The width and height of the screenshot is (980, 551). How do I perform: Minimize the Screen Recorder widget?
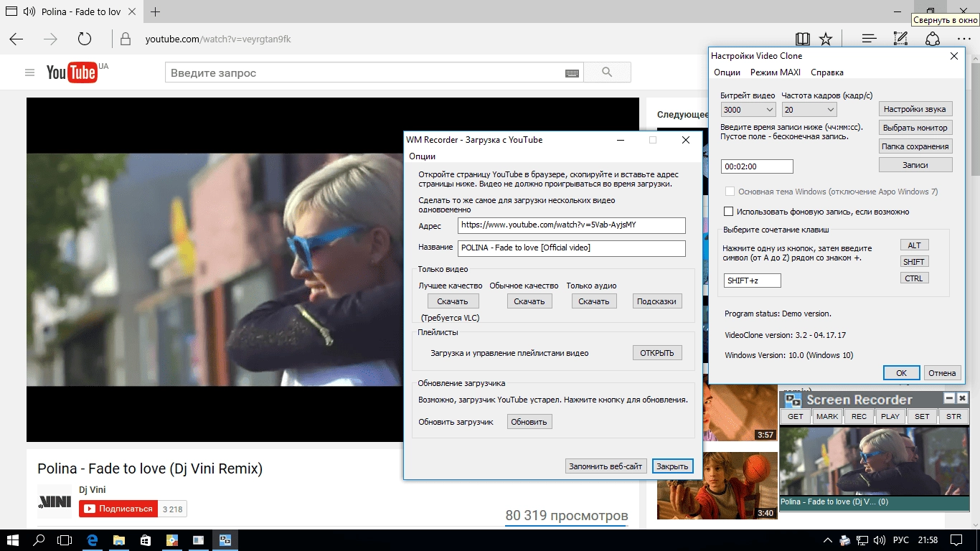tap(949, 398)
